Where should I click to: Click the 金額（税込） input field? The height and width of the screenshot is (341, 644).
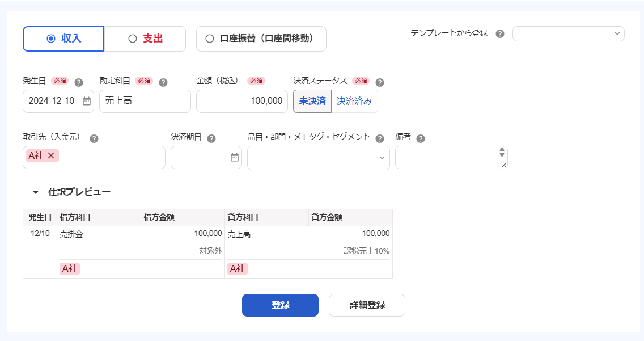[241, 101]
